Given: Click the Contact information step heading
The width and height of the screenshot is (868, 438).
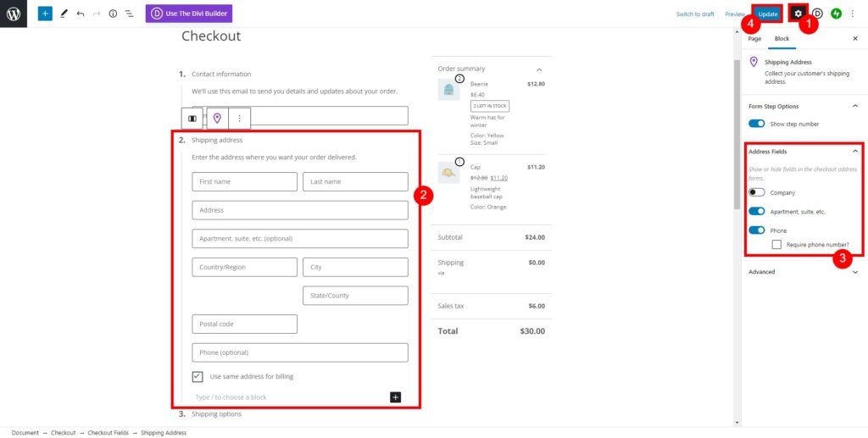Looking at the screenshot, I should 221,74.
